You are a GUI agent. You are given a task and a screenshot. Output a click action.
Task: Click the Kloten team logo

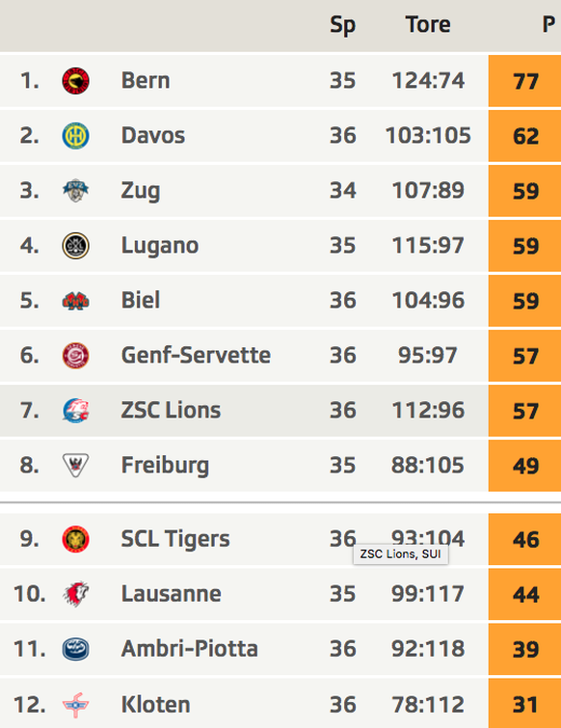pos(75,704)
